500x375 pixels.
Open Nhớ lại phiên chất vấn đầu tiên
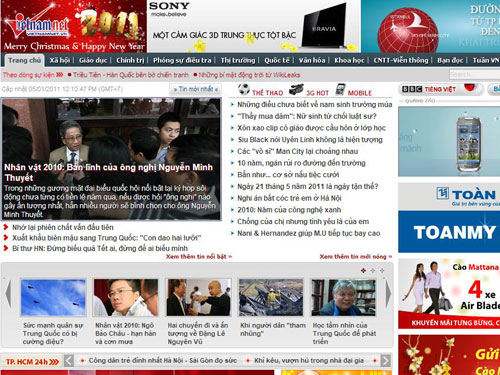click(x=63, y=227)
